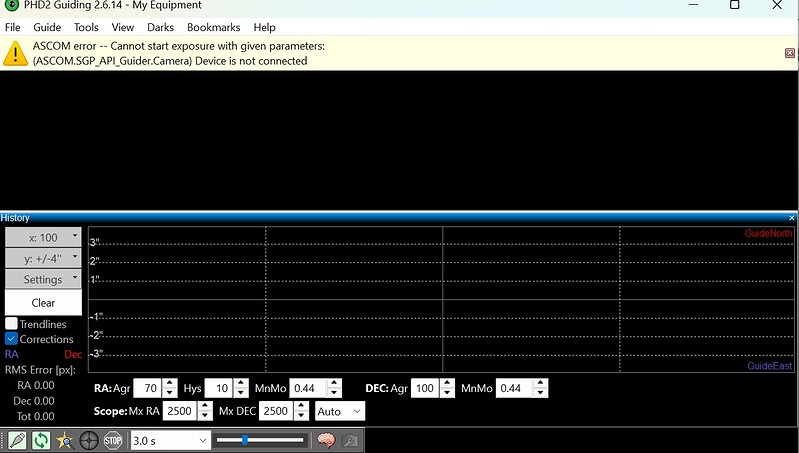Viewport: 799px width, 453px height.
Task: Dismiss the ASCOM error message bar
Action: [x=790, y=53]
